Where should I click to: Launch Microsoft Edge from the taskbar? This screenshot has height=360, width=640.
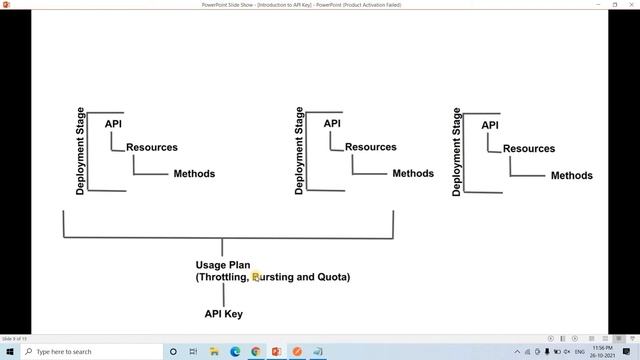click(x=235, y=351)
